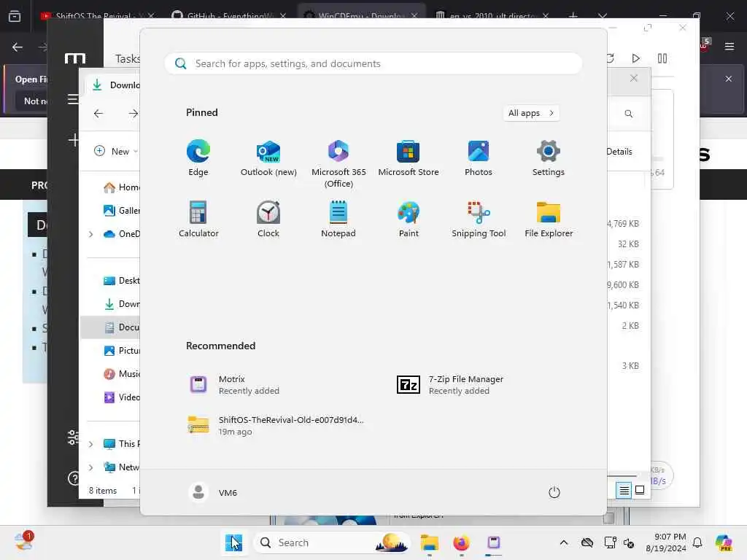Open Microsoft Store from Start menu
This screenshot has height=560, width=747.
(409, 158)
